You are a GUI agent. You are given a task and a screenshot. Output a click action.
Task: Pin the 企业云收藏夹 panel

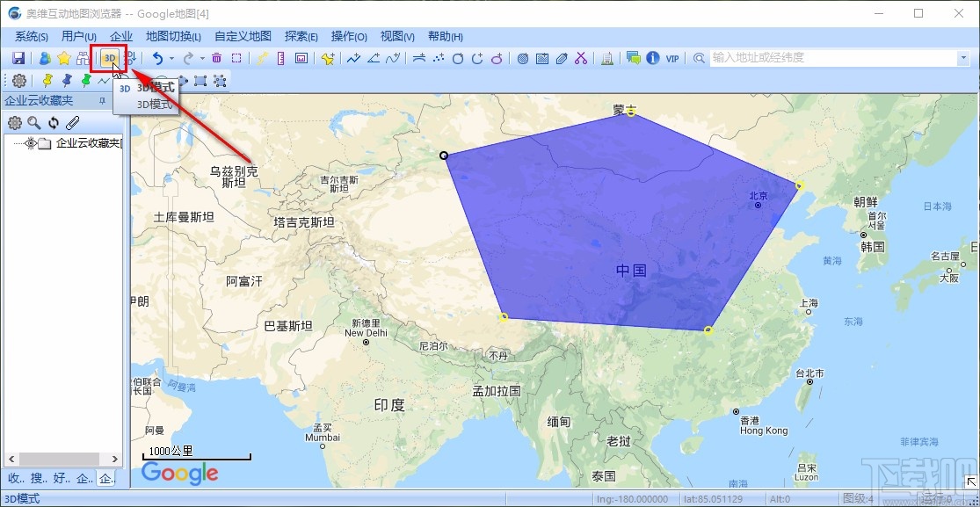[103, 101]
